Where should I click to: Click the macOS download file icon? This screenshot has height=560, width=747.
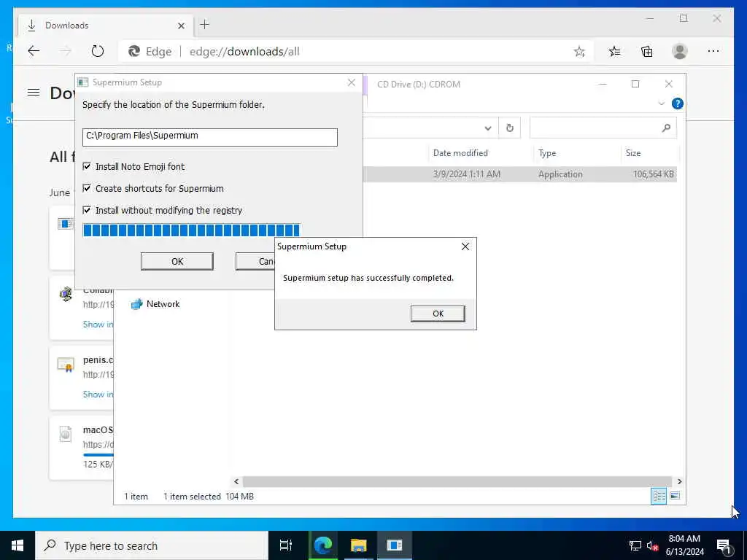(x=65, y=434)
